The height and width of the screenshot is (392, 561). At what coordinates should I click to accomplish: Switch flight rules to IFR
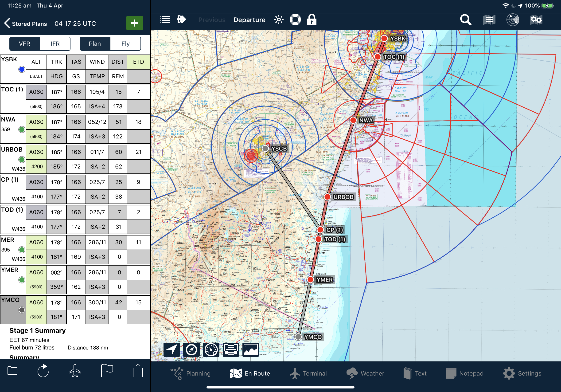[x=55, y=44]
